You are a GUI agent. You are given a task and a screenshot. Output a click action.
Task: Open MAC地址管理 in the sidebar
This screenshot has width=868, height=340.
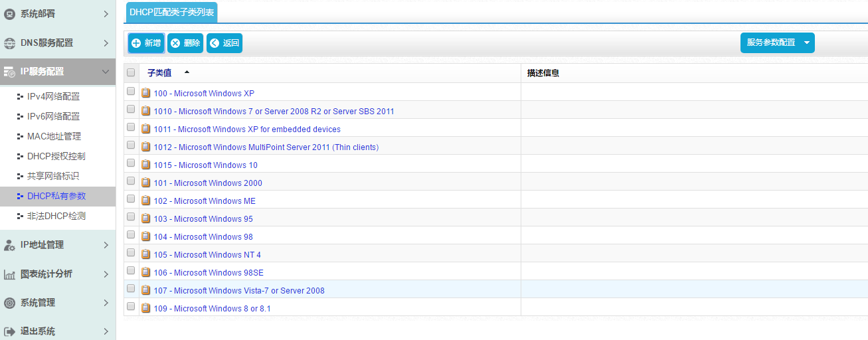pos(54,137)
